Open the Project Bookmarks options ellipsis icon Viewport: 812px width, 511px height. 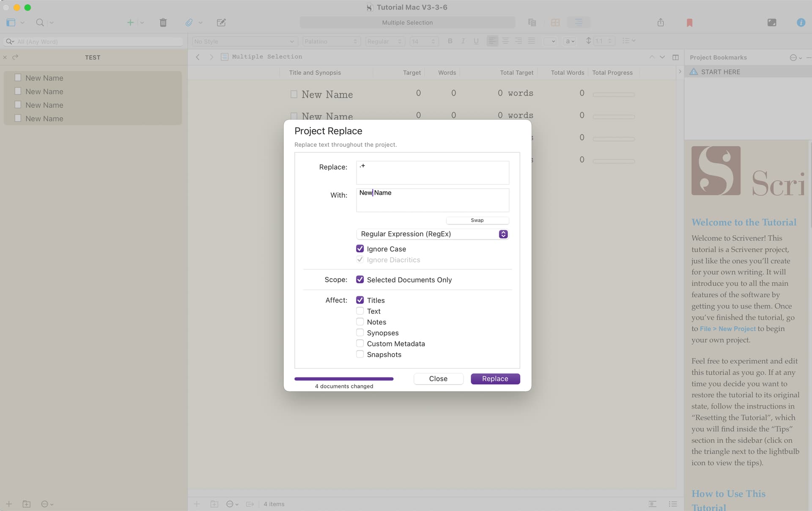[796, 58]
